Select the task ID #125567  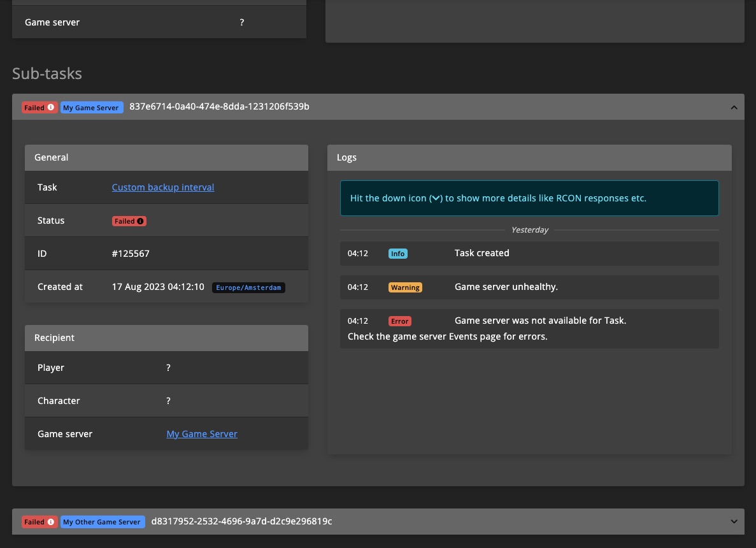pyautogui.click(x=131, y=254)
